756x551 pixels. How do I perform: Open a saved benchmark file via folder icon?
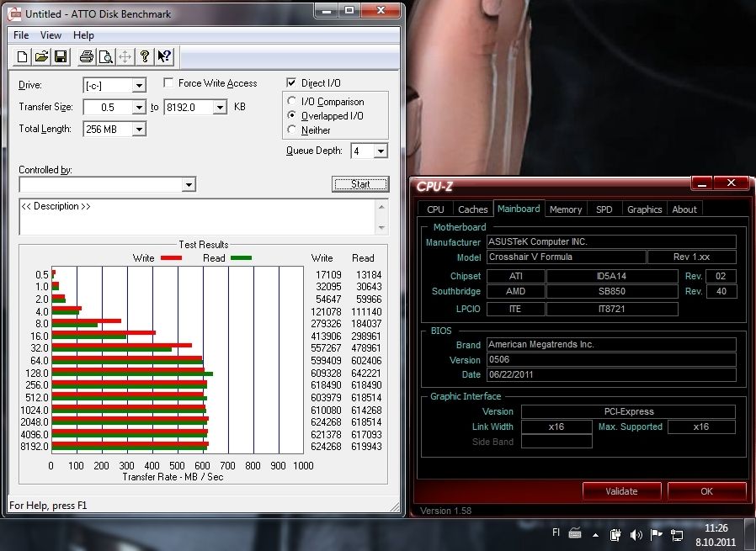[x=41, y=57]
